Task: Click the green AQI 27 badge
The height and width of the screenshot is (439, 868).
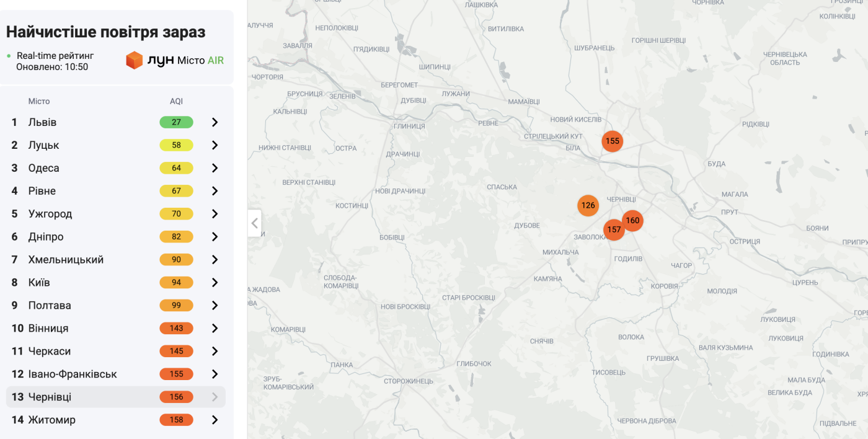Action: 176,122
